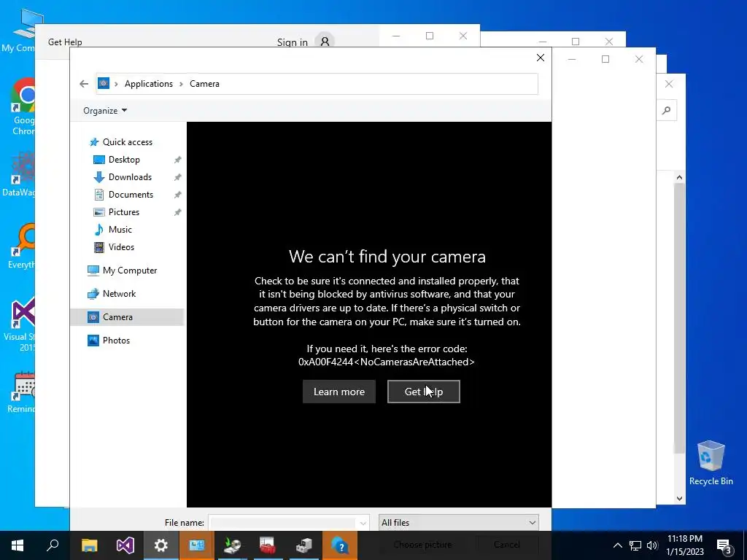This screenshot has height=560, width=747.
Task: Open Visual Studio from the taskbar
Action: [x=125, y=545]
